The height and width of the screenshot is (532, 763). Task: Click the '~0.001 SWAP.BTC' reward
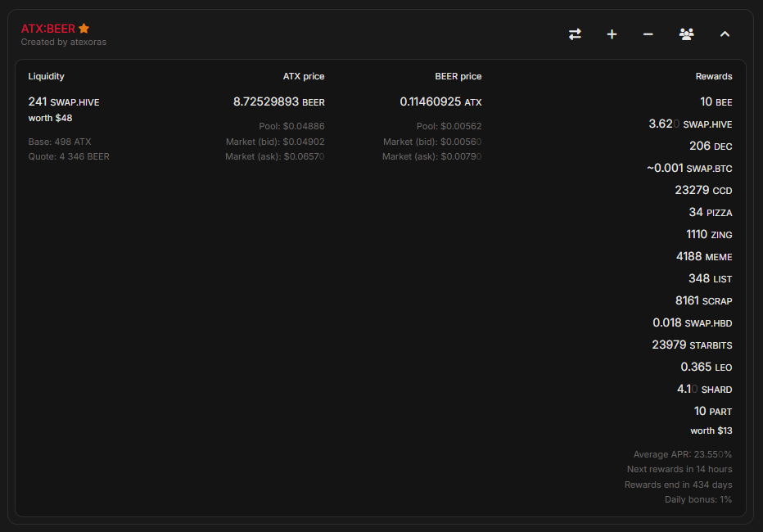click(689, 169)
